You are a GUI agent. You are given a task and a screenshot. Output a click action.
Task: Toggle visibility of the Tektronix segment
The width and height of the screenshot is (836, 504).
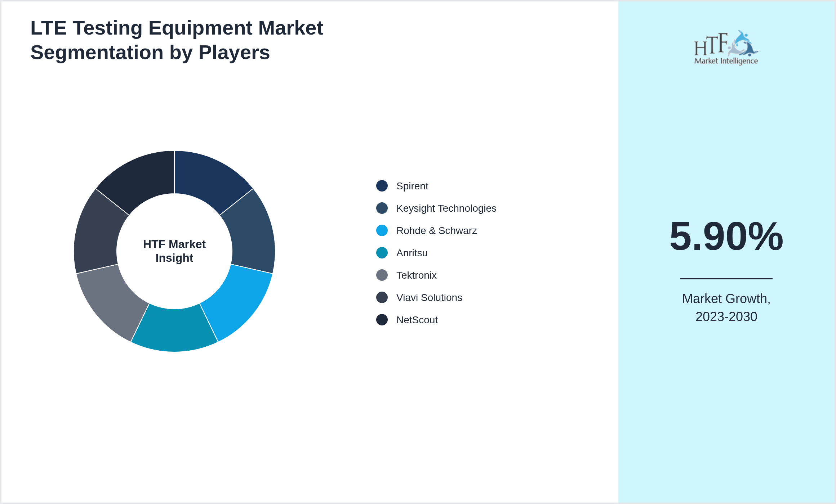pos(416,275)
